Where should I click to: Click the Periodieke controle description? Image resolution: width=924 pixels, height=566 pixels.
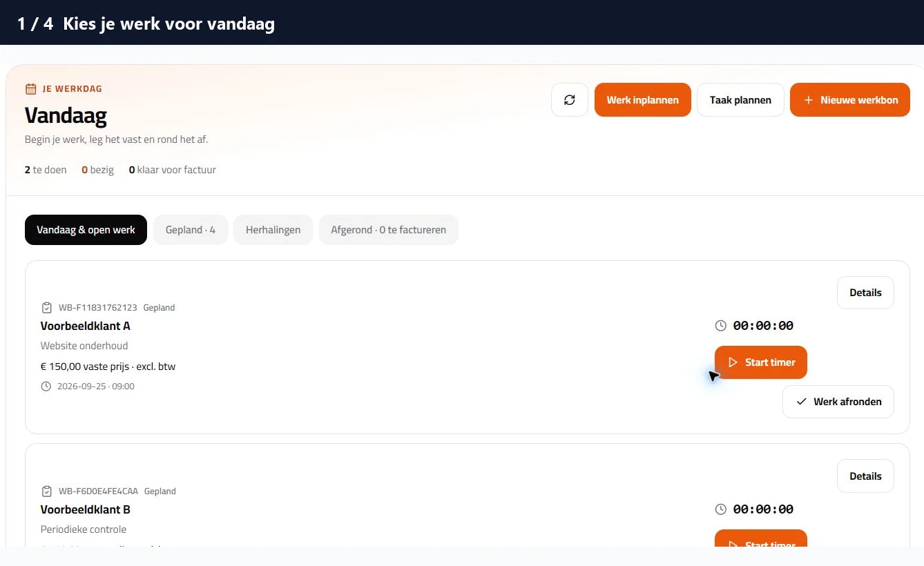point(84,529)
